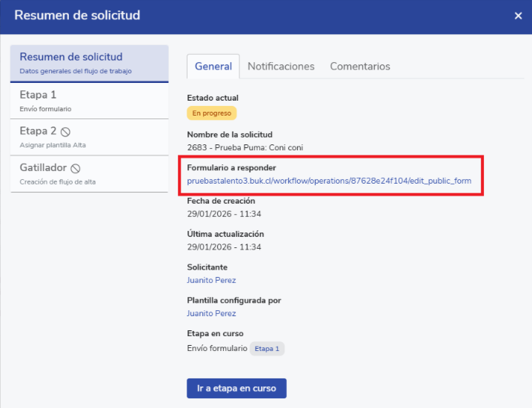The width and height of the screenshot is (532, 408).
Task: Open Juanito Perez under Plantilla configurada por
Action: click(211, 313)
